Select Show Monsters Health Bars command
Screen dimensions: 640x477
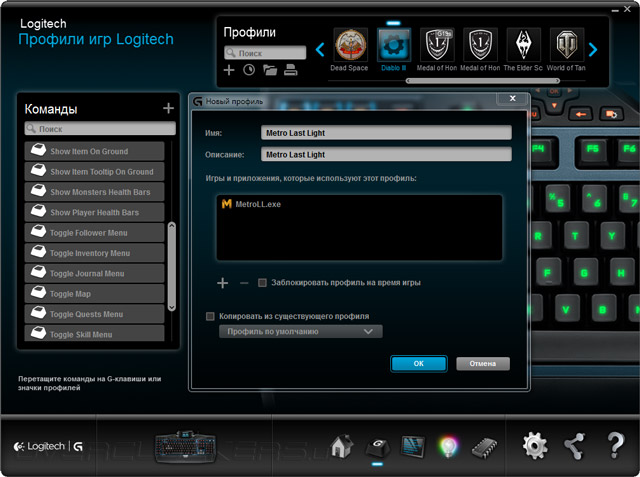coord(94,192)
